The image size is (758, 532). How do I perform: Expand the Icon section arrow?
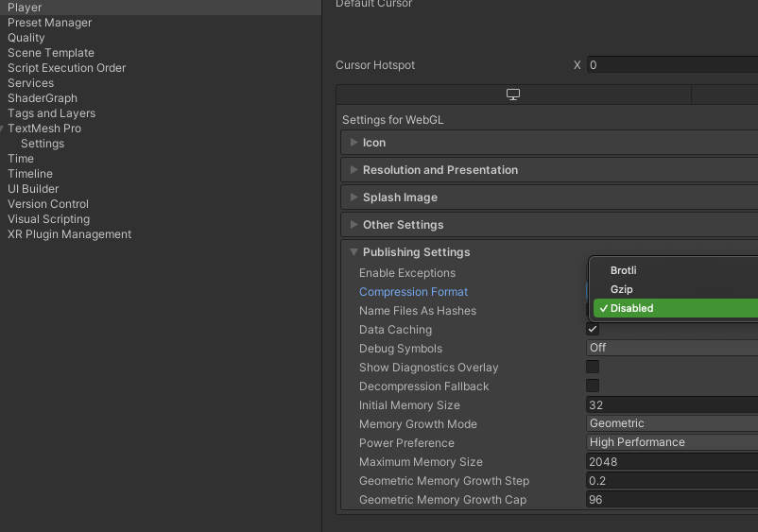tap(354, 143)
